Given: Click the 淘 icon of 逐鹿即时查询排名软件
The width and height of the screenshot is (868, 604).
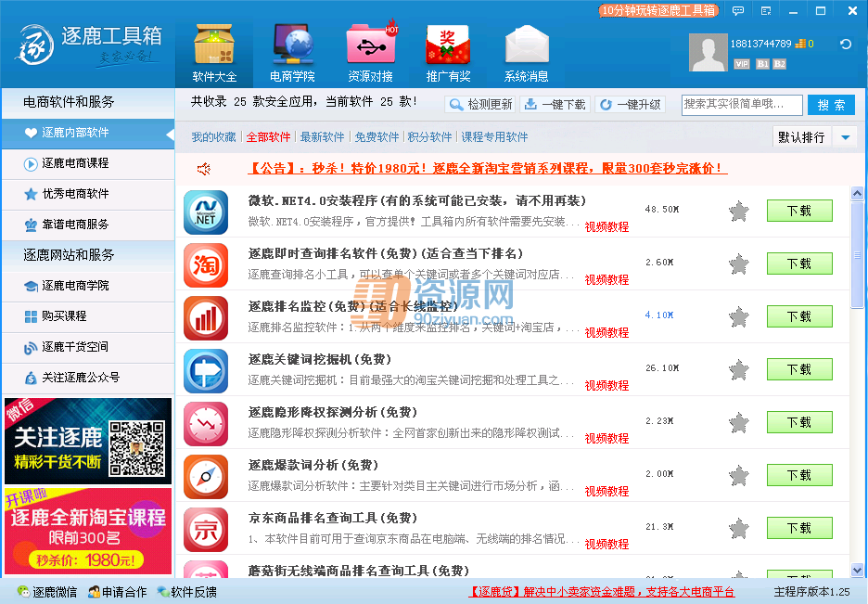Looking at the screenshot, I should click(x=206, y=265).
